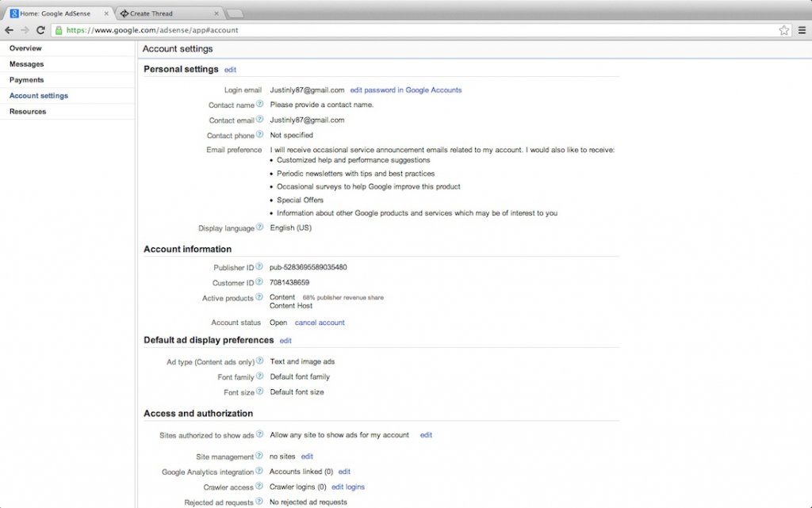Click the 'No rejected ad requests' text
This screenshot has height=508, width=812.
coord(308,502)
